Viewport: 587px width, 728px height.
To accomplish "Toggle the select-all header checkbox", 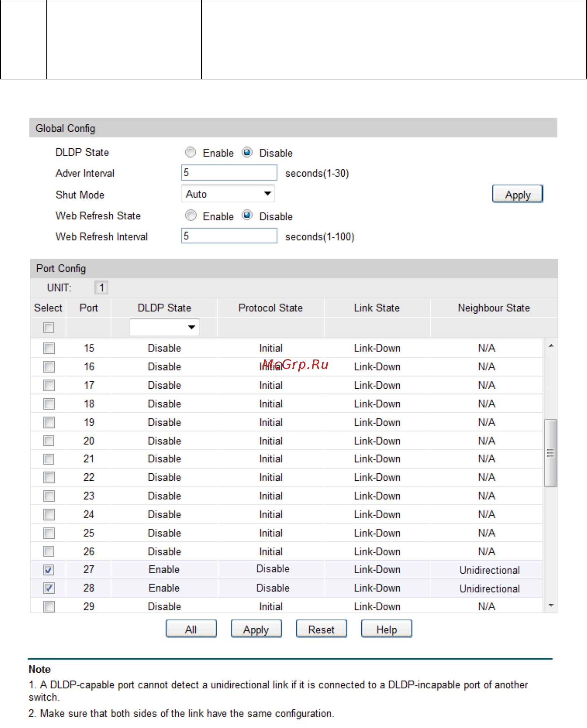I will 49,328.
